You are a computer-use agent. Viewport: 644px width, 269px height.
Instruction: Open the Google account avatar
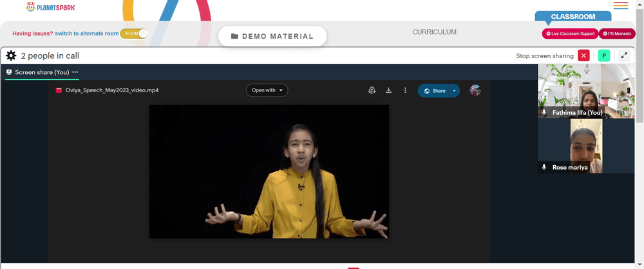click(x=475, y=90)
